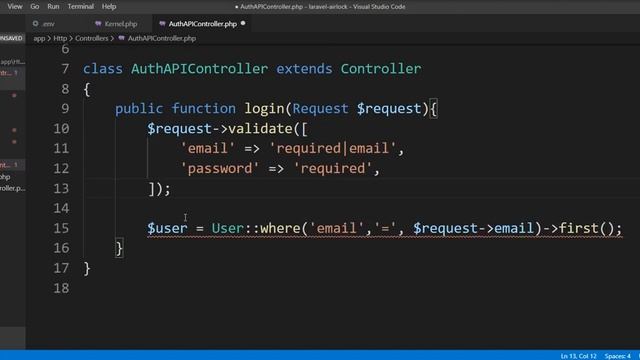Click the unsaved dot on AuthAPIController.php tab
The width and height of the screenshot is (640, 360).
[243, 23]
